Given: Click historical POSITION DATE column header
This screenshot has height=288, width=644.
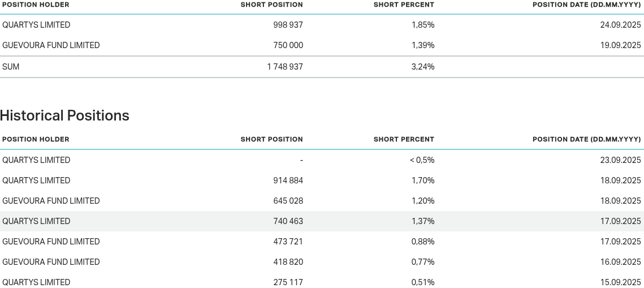Looking at the screenshot, I should (586, 139).
